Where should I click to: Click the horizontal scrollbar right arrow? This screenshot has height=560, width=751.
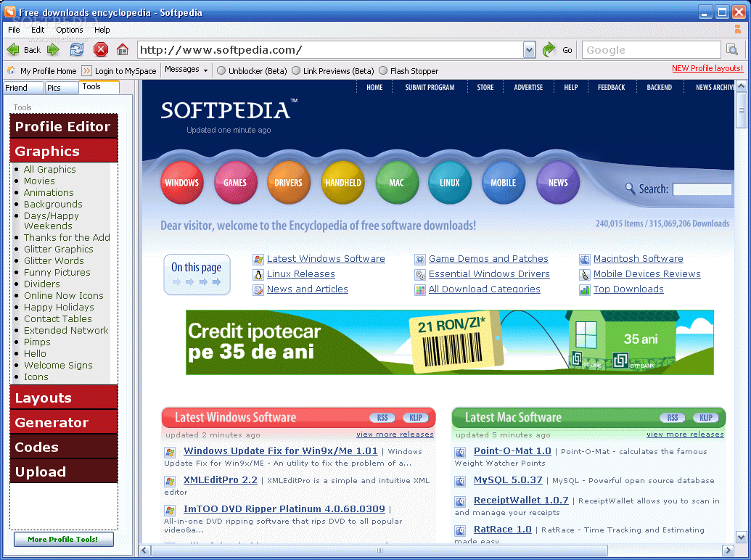click(x=728, y=551)
